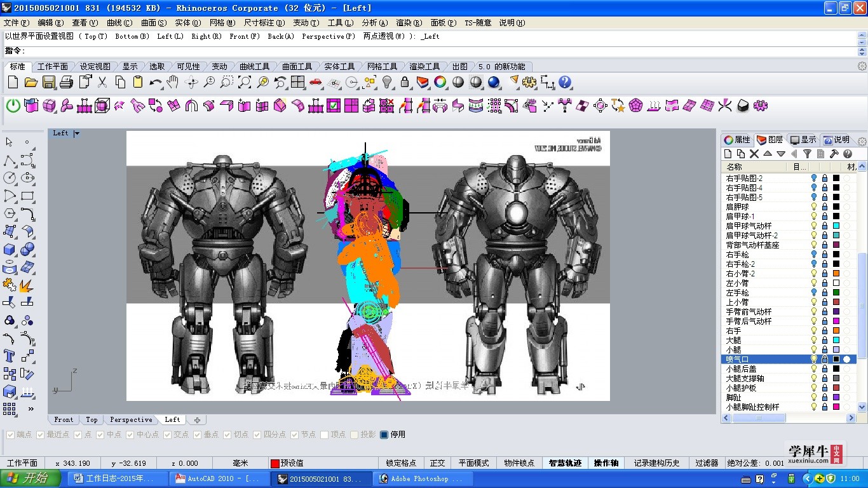
Task: Click the delete layer X icon
Action: click(x=754, y=154)
